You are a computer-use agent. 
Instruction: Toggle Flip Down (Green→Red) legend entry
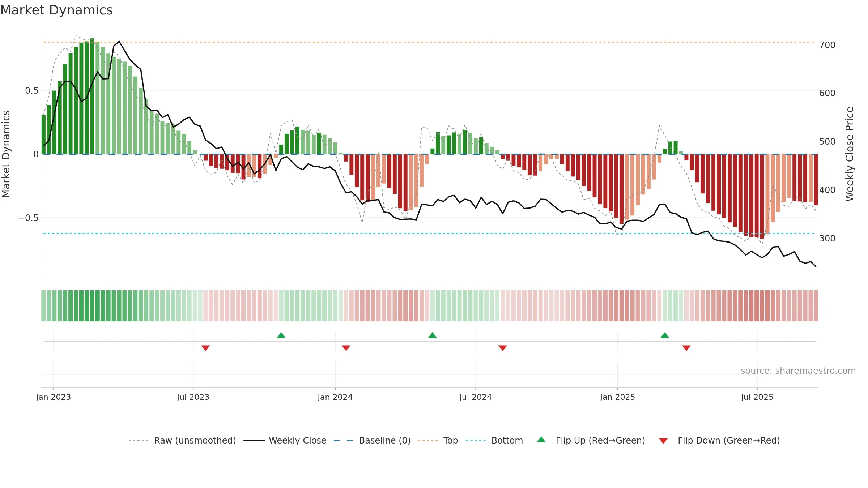pyautogui.click(x=719, y=440)
